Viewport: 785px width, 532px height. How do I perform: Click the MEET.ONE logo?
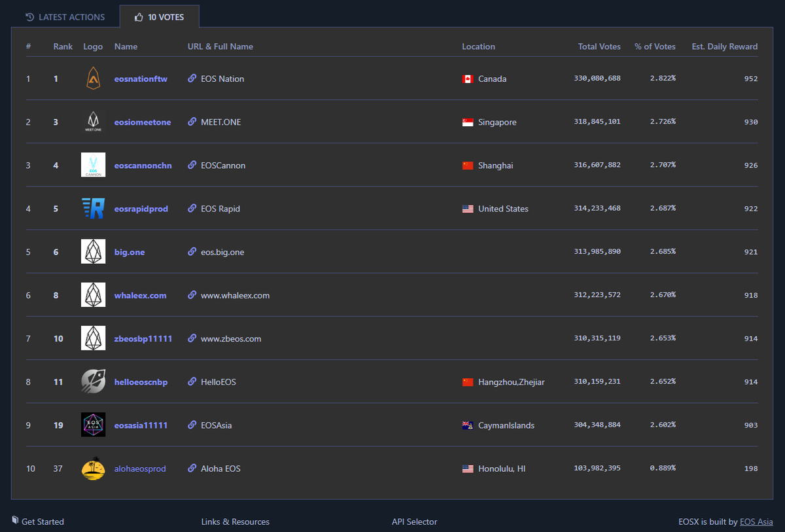tap(93, 122)
